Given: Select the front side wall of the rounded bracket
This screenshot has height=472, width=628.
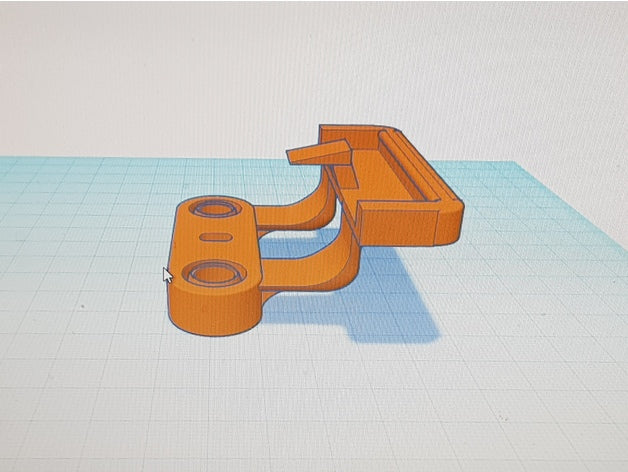Looking at the screenshot, I should 214,311.
